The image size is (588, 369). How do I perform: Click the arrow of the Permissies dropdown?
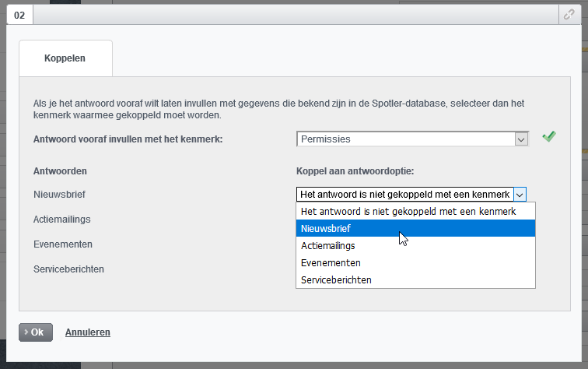pos(521,139)
